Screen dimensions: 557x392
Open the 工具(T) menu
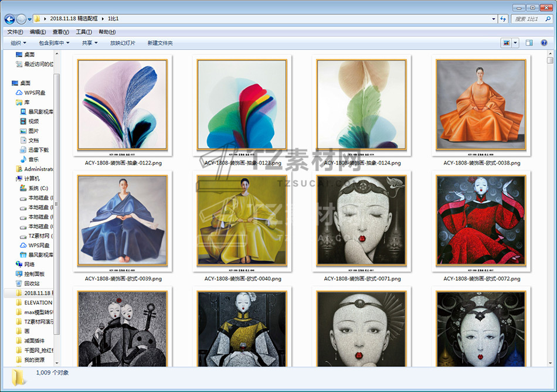pos(83,32)
